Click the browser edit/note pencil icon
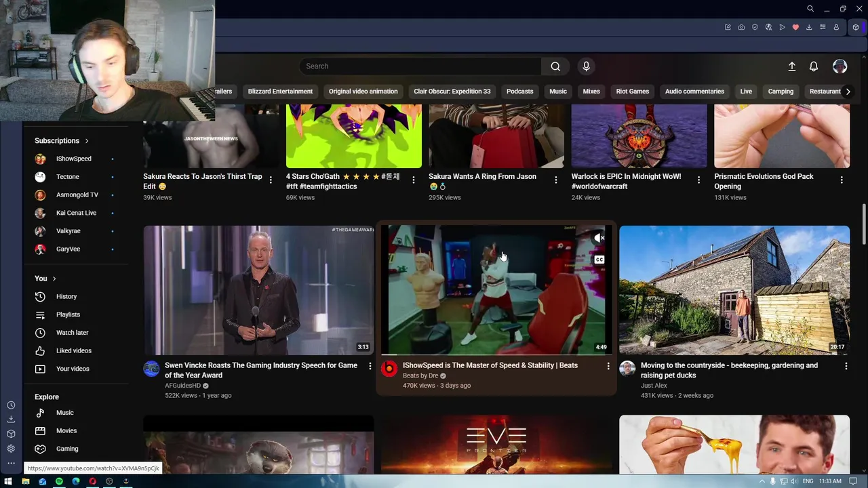 pos(728,27)
